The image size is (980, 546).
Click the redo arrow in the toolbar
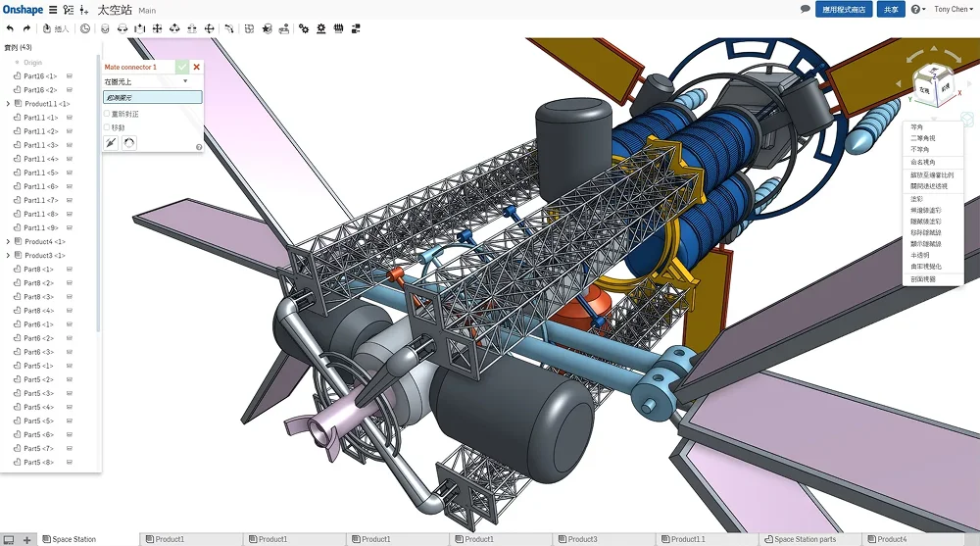tap(26, 28)
